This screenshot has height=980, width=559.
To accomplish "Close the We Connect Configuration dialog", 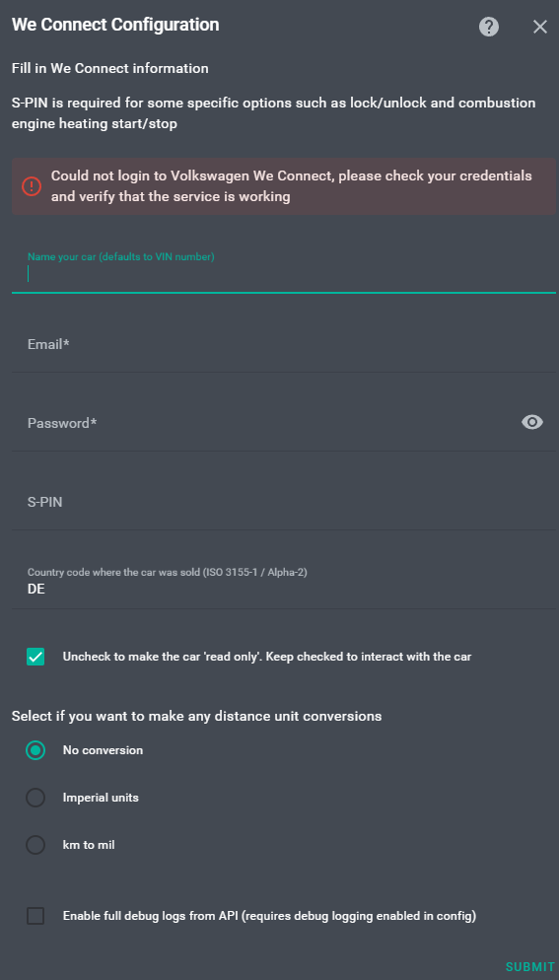I will pyautogui.click(x=540, y=27).
